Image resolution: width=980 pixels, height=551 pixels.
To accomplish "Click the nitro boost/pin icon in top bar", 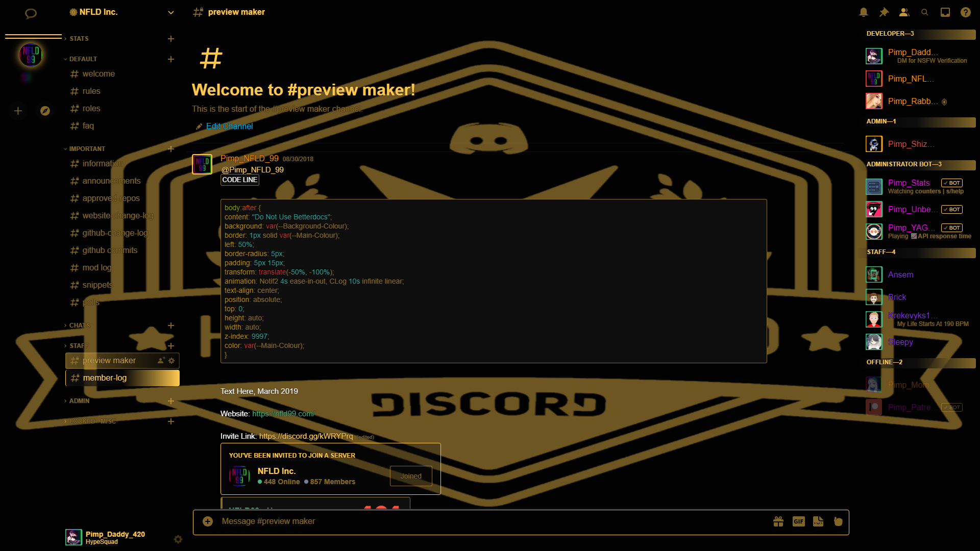I will [884, 11].
